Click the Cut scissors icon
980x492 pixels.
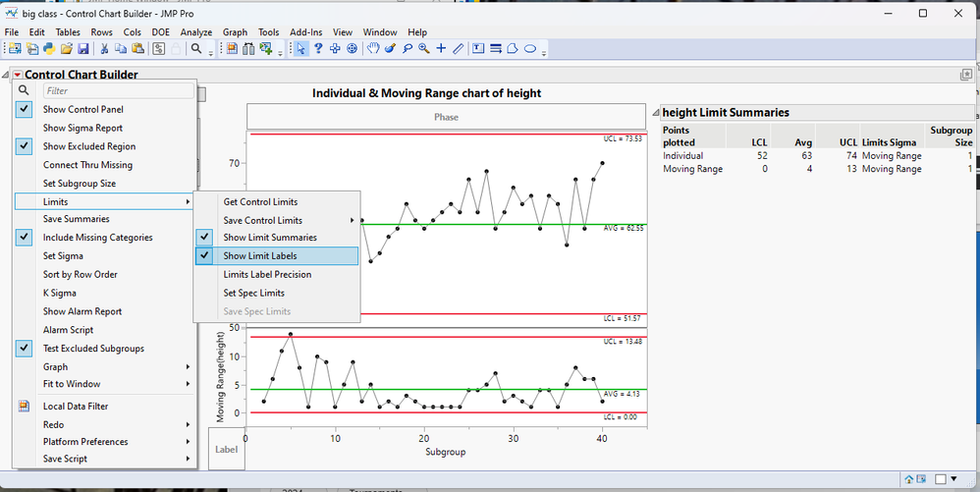104,49
